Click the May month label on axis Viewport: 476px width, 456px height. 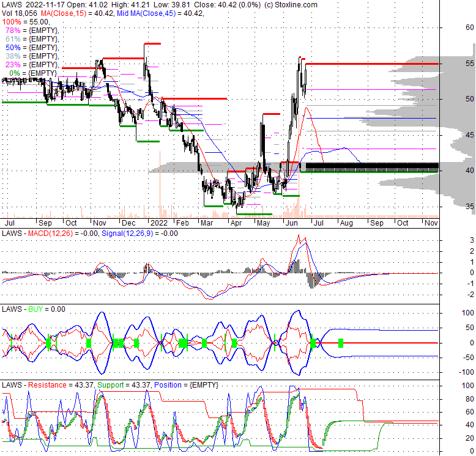[x=263, y=223]
